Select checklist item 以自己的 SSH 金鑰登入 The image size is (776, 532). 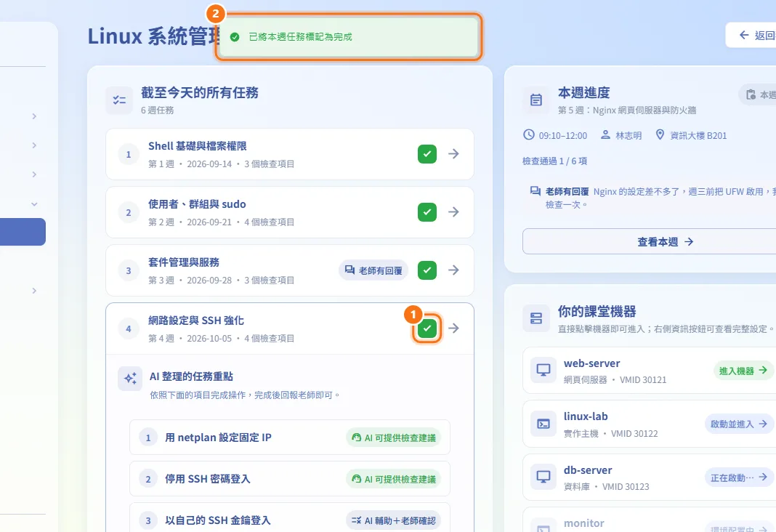[x=289, y=517]
